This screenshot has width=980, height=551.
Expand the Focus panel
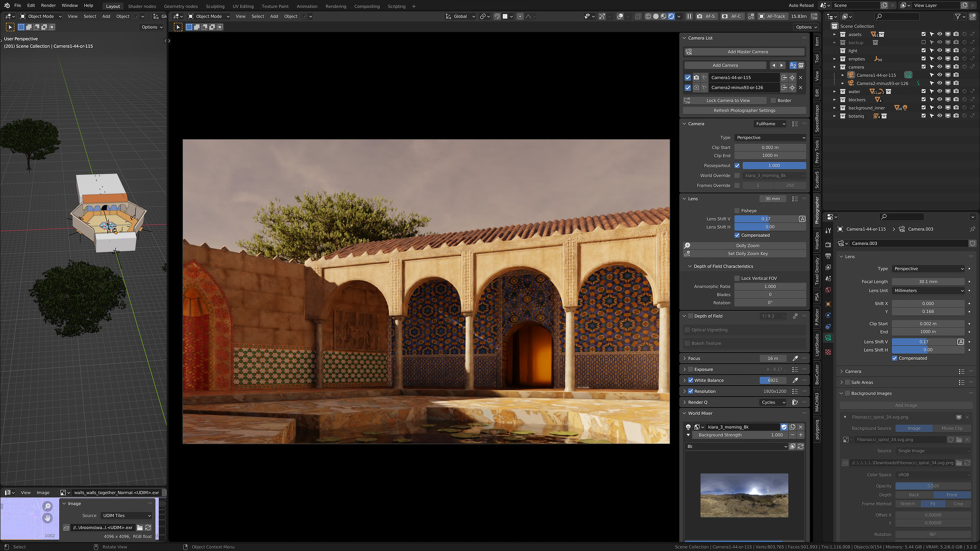[684, 359]
